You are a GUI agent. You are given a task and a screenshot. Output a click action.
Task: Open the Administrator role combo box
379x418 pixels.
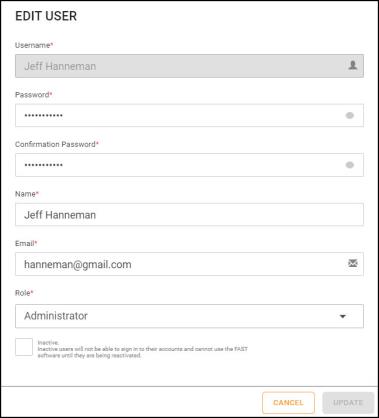tap(189, 316)
